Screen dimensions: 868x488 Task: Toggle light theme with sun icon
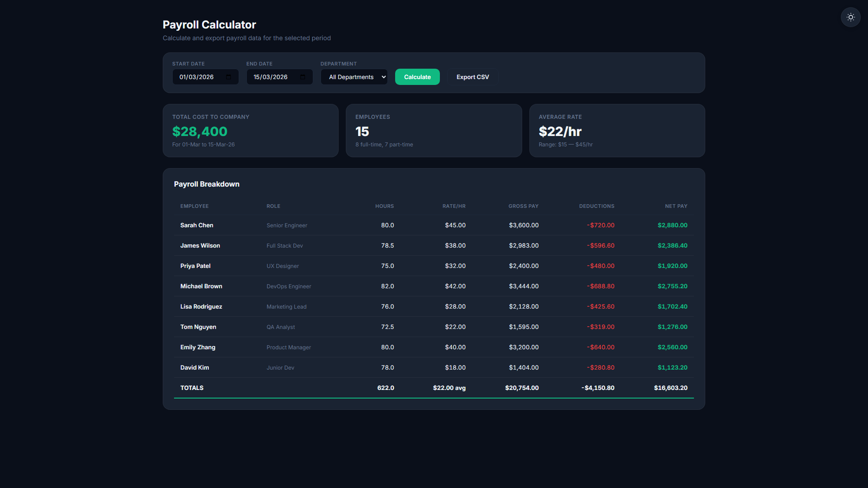(850, 17)
